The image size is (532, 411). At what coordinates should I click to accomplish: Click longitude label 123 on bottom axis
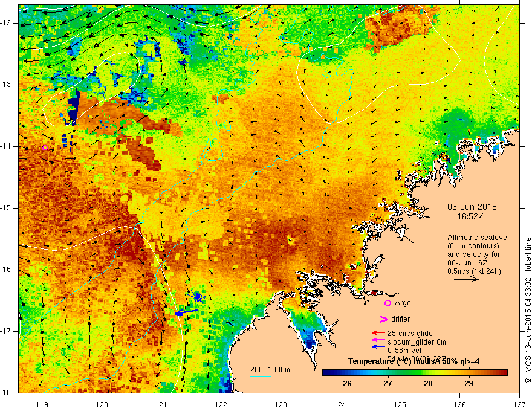(x=281, y=404)
